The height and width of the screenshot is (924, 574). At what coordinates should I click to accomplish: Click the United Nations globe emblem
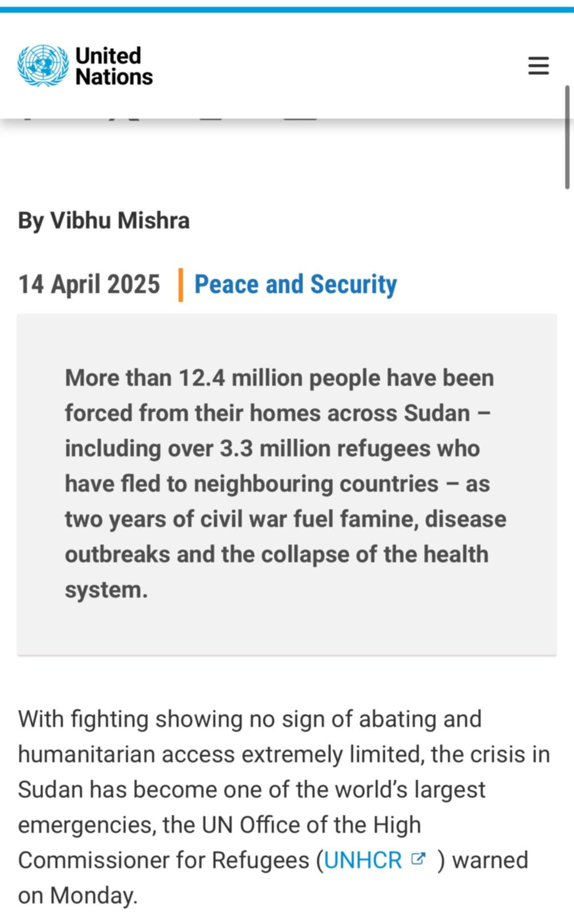43,66
